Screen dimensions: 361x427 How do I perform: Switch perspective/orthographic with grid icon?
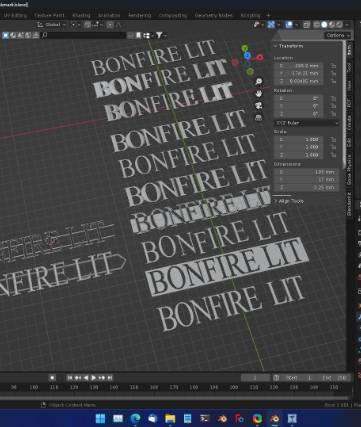(258, 118)
